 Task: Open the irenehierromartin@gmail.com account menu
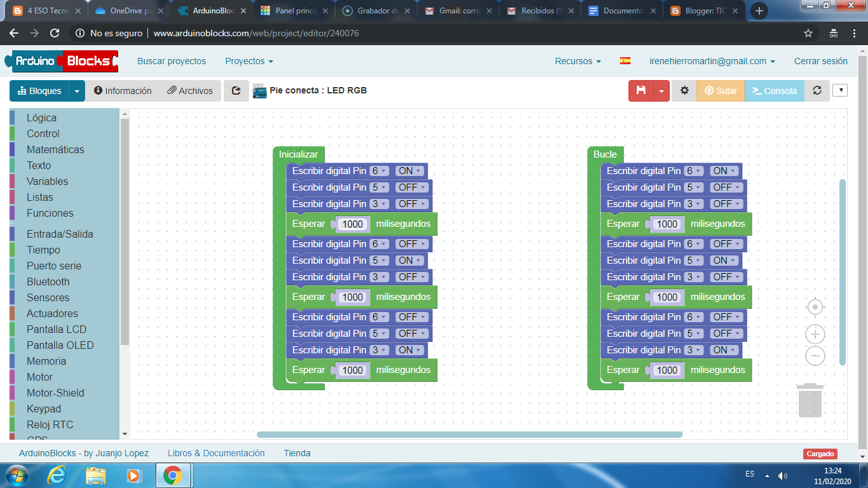pos(712,61)
